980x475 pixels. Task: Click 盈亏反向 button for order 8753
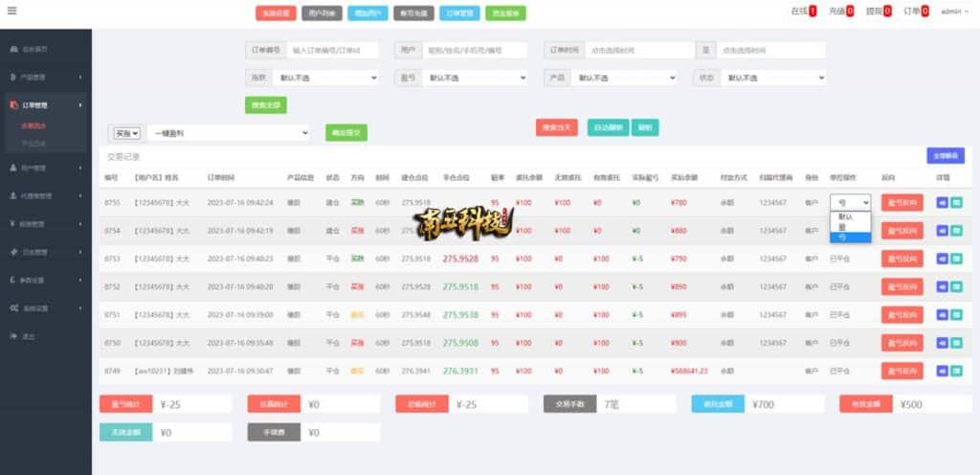point(902,259)
